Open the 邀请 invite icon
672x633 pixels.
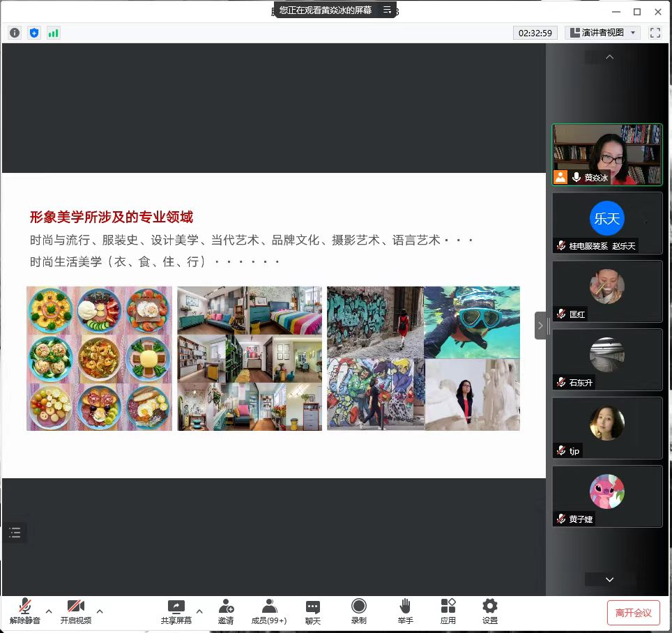click(226, 611)
